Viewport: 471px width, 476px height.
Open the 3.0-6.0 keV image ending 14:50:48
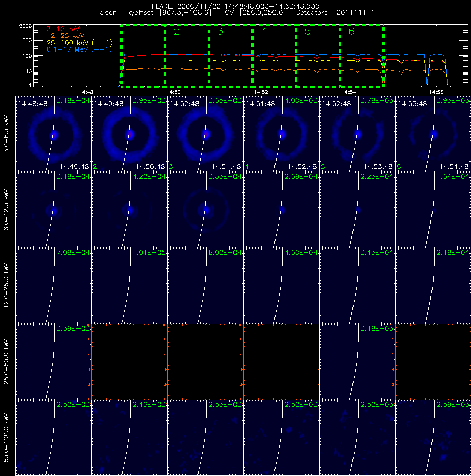click(x=129, y=134)
